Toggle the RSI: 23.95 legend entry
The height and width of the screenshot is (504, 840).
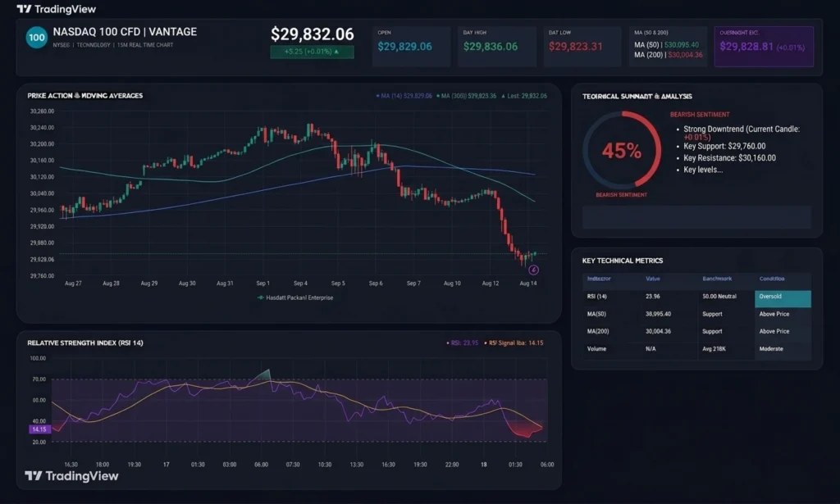pos(462,343)
